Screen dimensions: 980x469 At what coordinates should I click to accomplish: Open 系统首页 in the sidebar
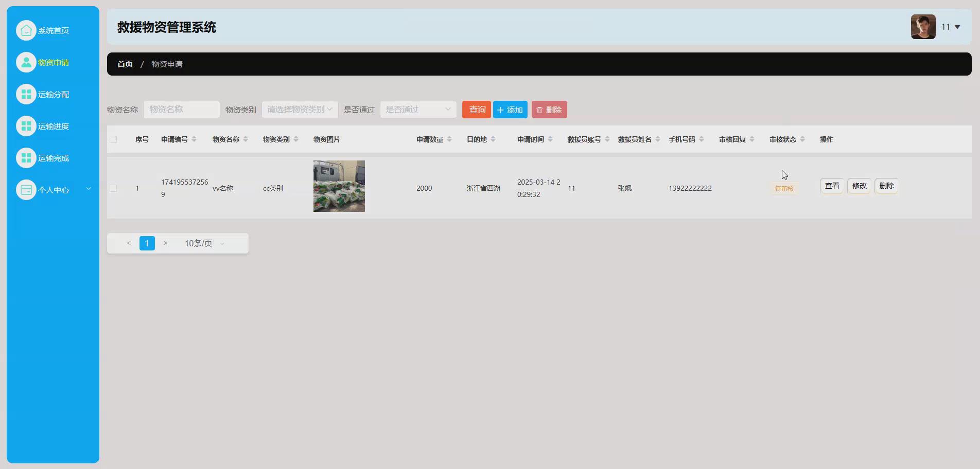pos(53,30)
